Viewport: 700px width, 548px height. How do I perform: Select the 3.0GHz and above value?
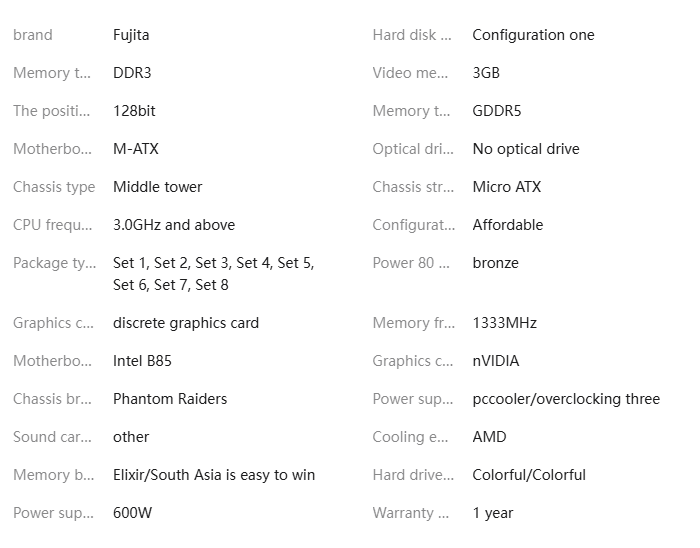[x=174, y=225]
